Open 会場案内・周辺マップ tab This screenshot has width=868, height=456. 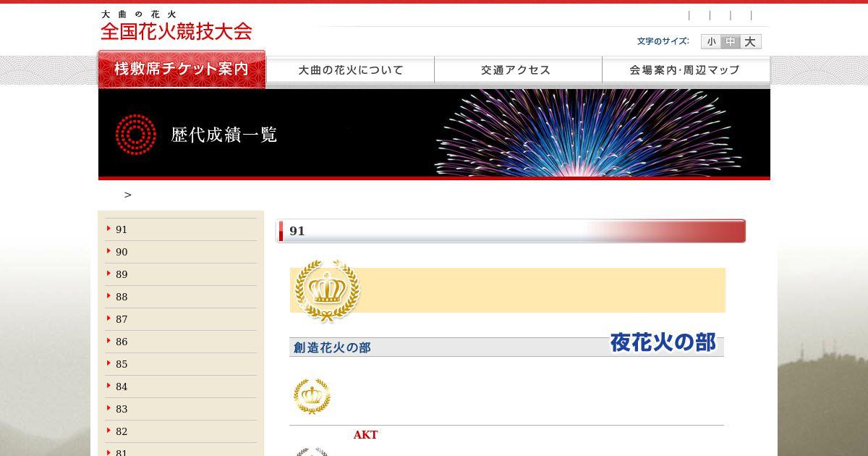(686, 70)
